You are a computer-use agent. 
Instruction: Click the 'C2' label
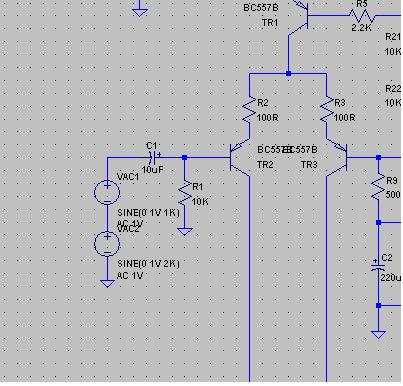pos(387,258)
